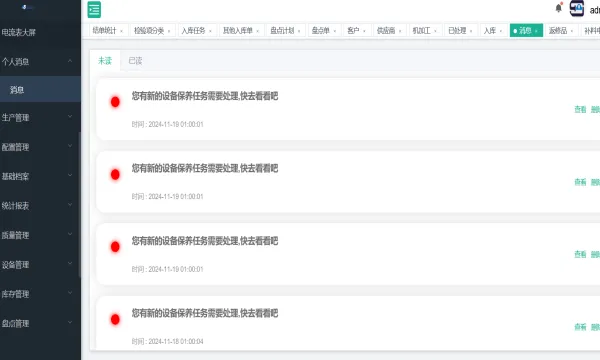Click 查看 on the third message
Screen dimensions: 600x360
point(580,254)
